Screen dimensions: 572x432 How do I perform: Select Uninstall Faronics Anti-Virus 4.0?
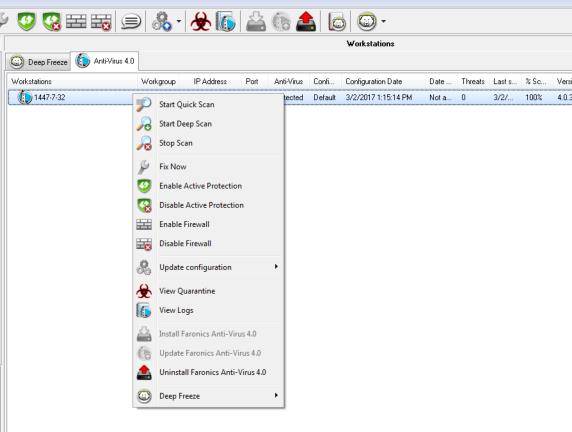208,372
